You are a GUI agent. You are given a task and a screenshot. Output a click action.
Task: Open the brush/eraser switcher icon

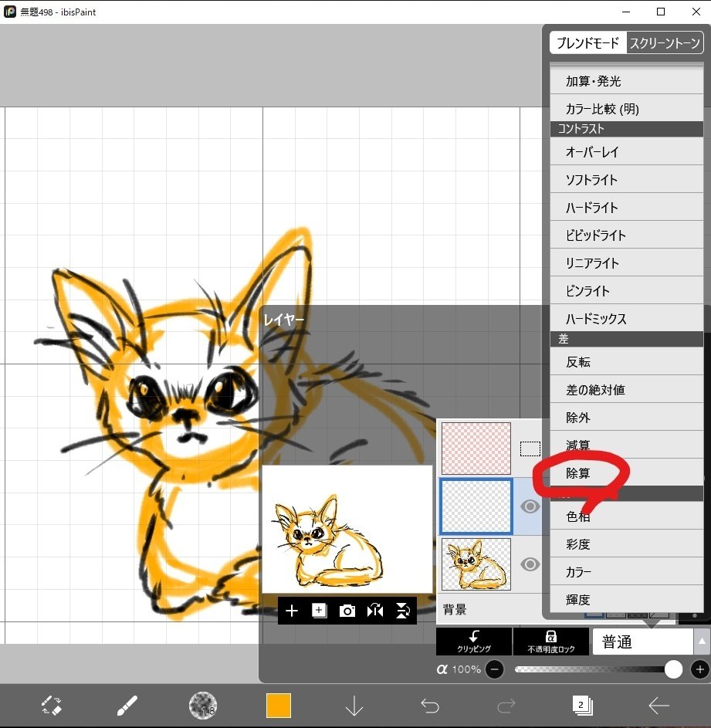pos(51,705)
